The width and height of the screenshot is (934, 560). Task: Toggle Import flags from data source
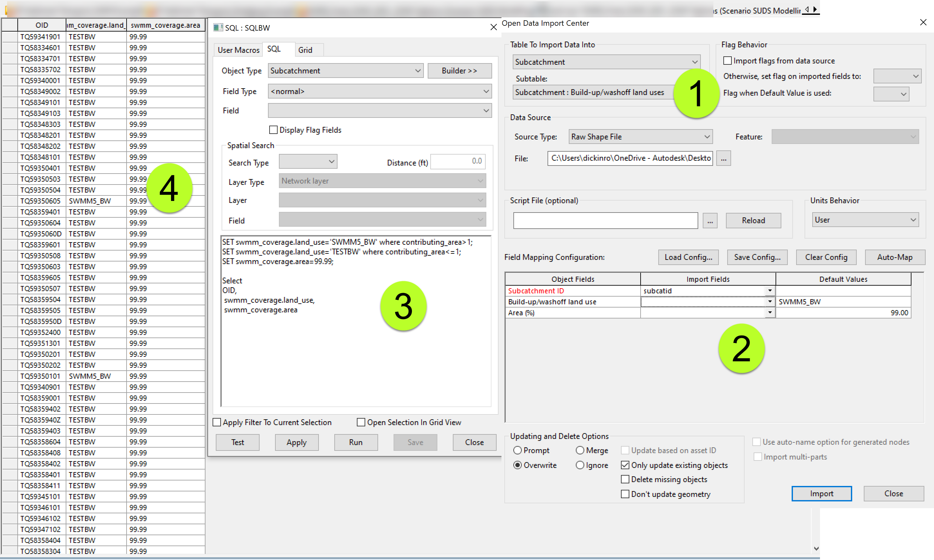727,61
